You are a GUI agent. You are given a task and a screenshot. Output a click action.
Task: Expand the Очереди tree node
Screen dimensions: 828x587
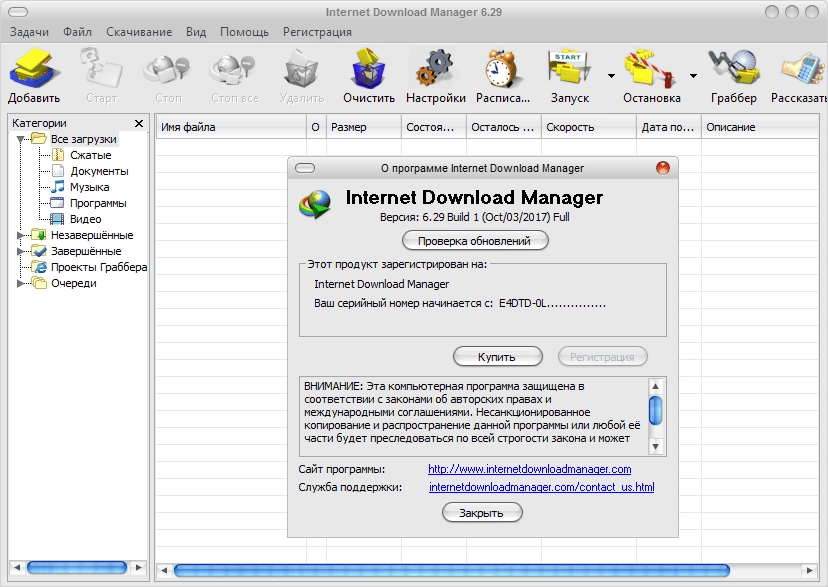point(21,283)
